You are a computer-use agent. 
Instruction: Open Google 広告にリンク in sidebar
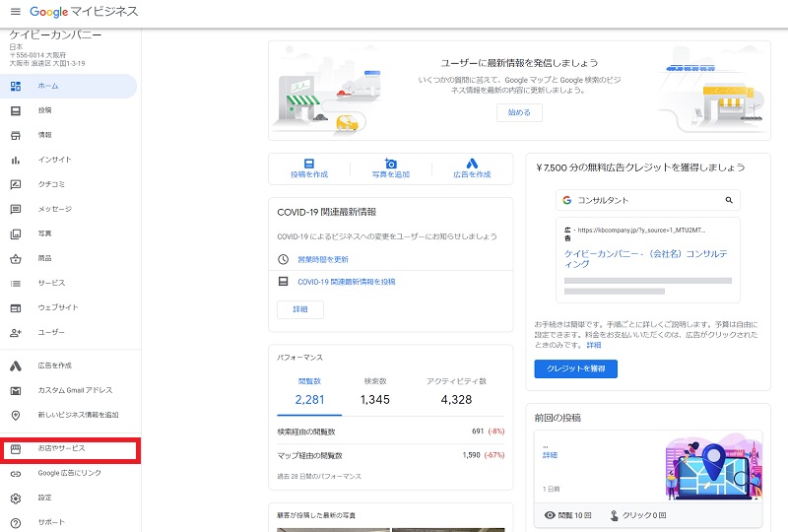68,473
